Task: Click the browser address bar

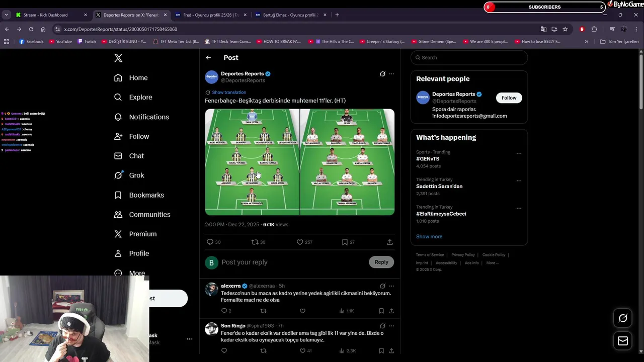Action: pos(297,29)
